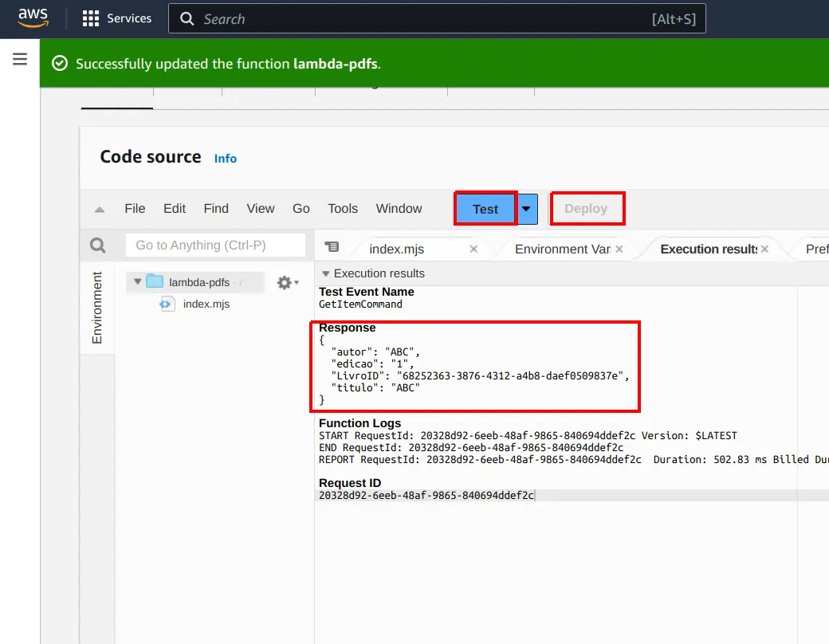Click the search magnifier in the editor sidebar

point(98,245)
